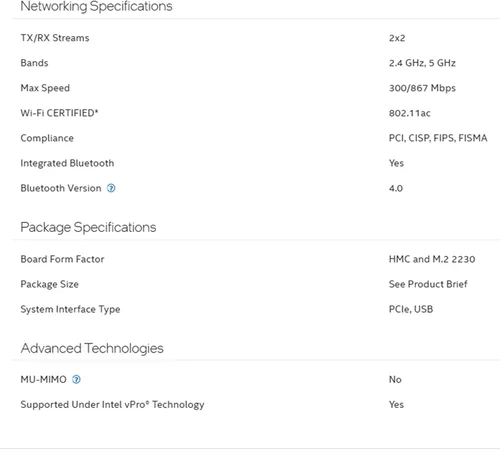Open the Bluetooth Version help icon

click(111, 188)
